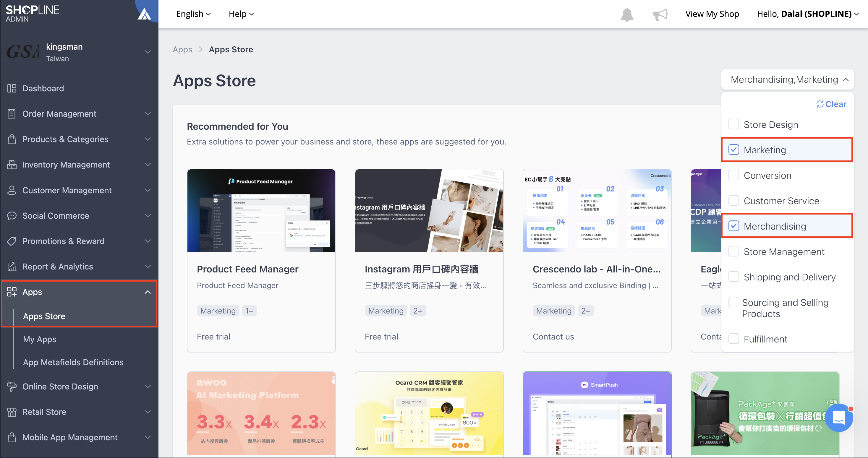Click the Promotions & Reward tag icon
Screen dimensions: 868x458
[12, 241]
